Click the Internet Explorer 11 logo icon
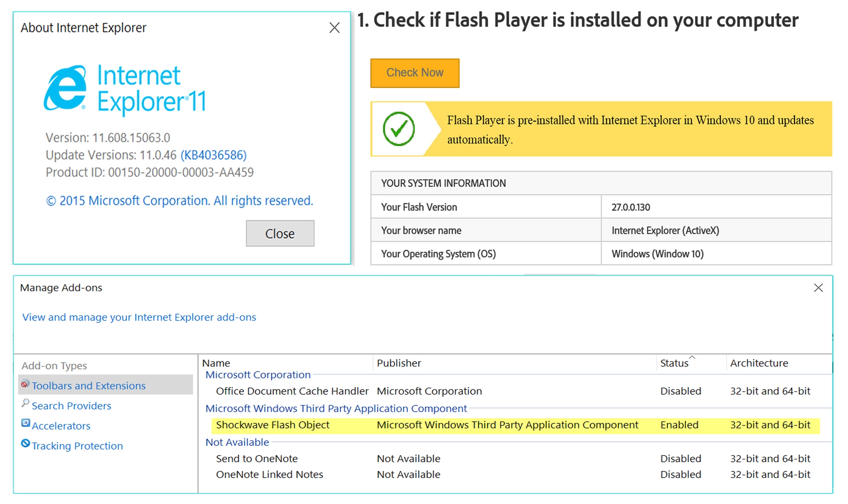848x504 pixels. coord(65,88)
